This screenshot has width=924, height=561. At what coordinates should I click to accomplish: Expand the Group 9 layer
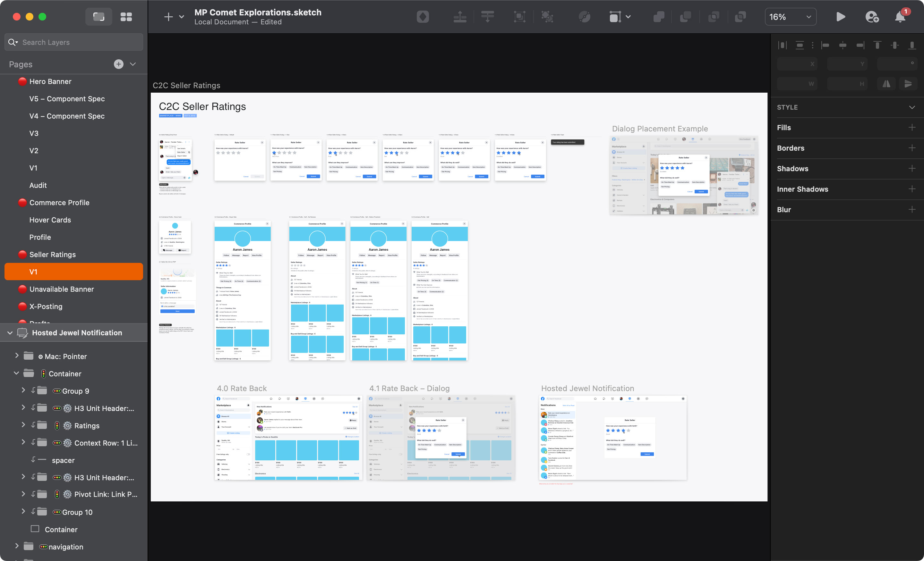[x=23, y=390]
